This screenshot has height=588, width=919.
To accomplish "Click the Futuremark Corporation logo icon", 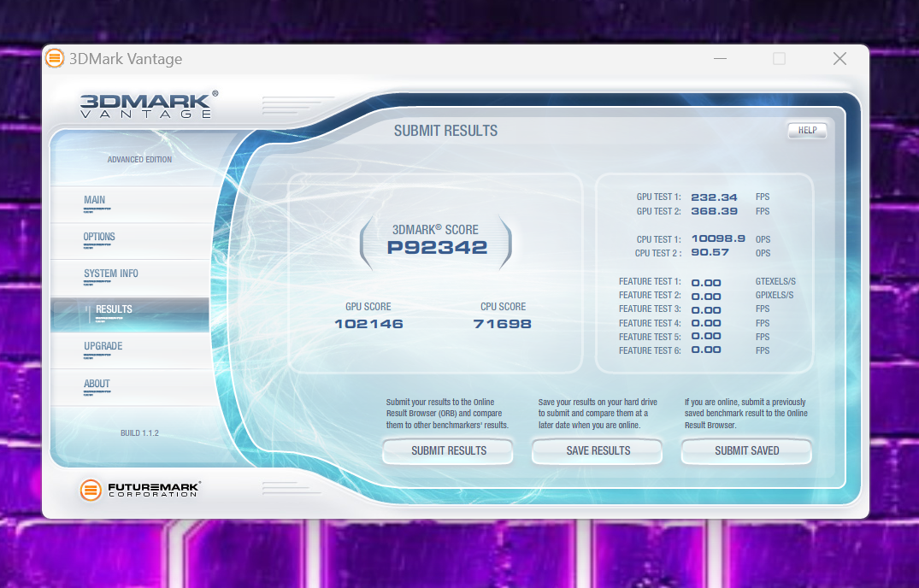I will click(x=91, y=490).
